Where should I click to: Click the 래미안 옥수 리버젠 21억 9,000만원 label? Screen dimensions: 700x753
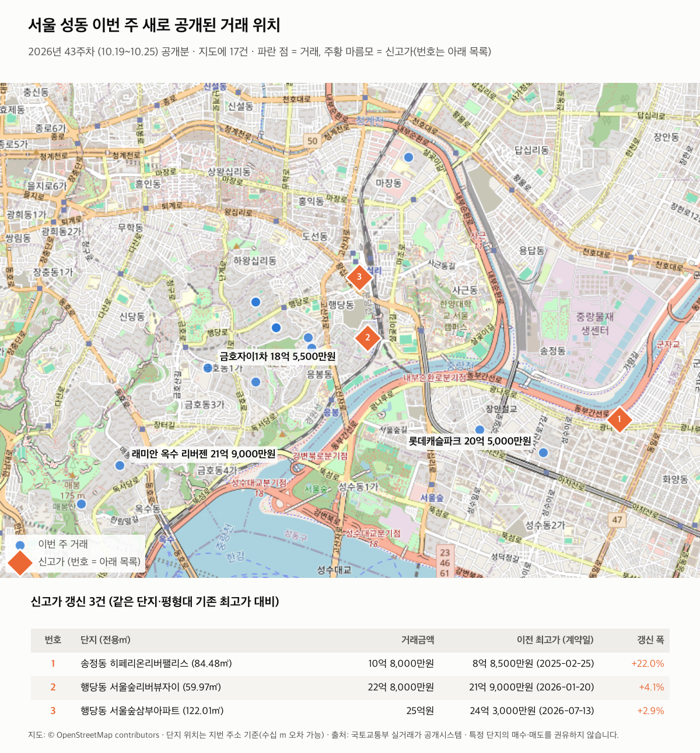[x=204, y=454]
